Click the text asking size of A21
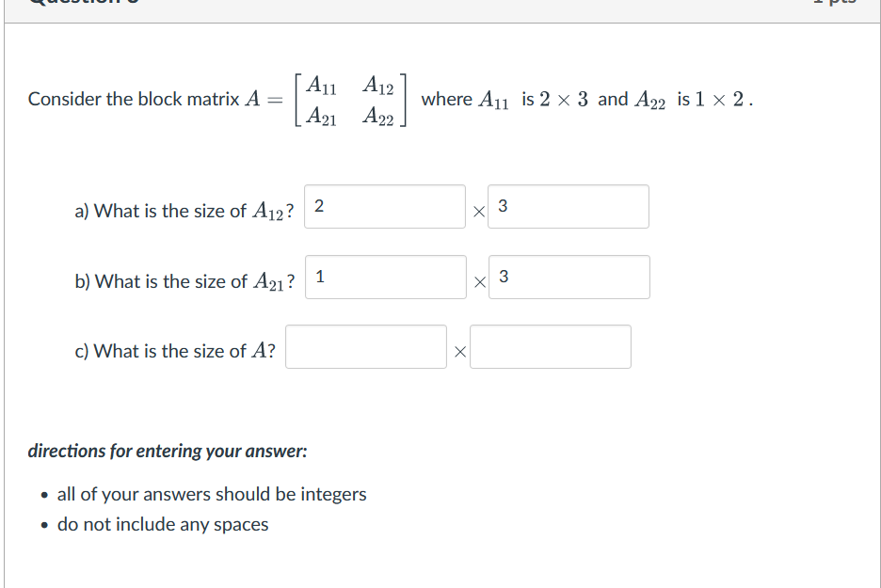Image resolution: width=881 pixels, height=588 pixels. [x=184, y=280]
